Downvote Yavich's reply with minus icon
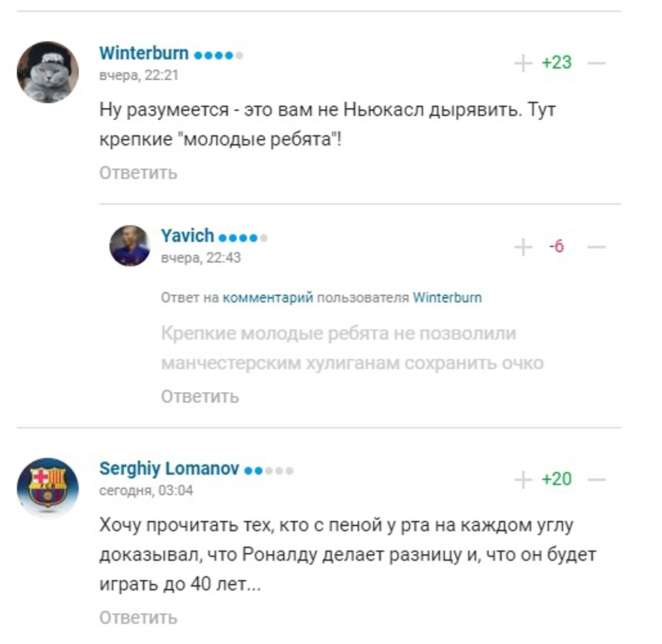The height and width of the screenshot is (644, 662). tap(596, 247)
